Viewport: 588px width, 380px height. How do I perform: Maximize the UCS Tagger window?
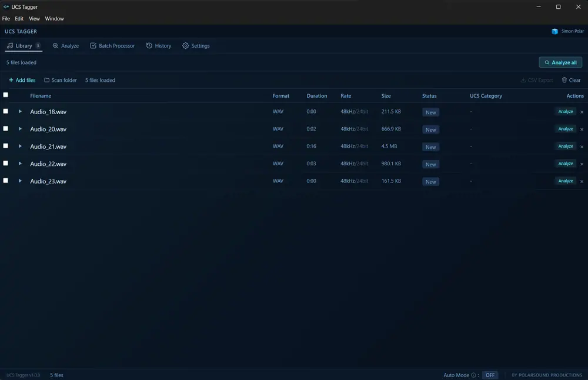tap(559, 6)
